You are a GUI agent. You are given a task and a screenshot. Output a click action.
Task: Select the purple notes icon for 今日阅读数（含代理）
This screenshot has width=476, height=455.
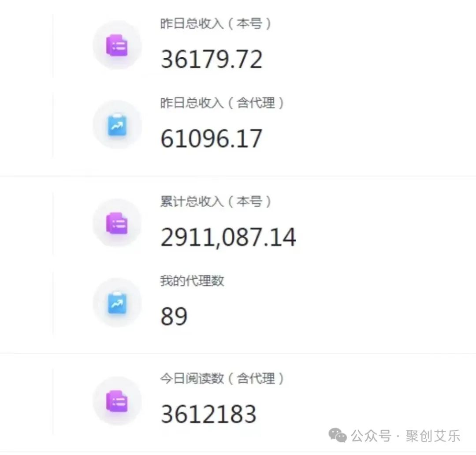pos(117,401)
